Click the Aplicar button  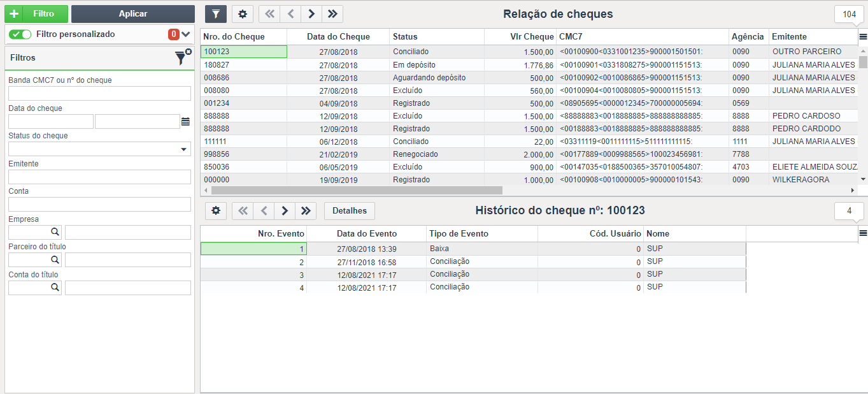click(x=133, y=13)
